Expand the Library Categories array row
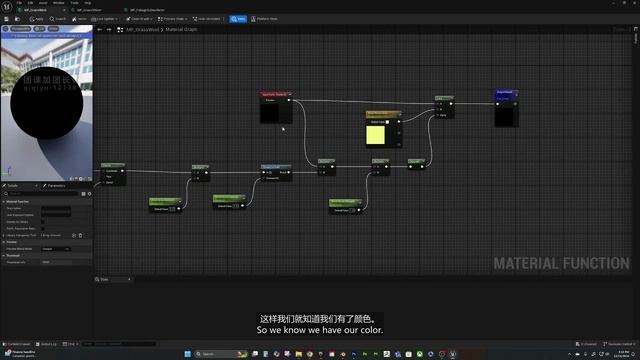The height and width of the screenshot is (360, 640). pos(4,236)
